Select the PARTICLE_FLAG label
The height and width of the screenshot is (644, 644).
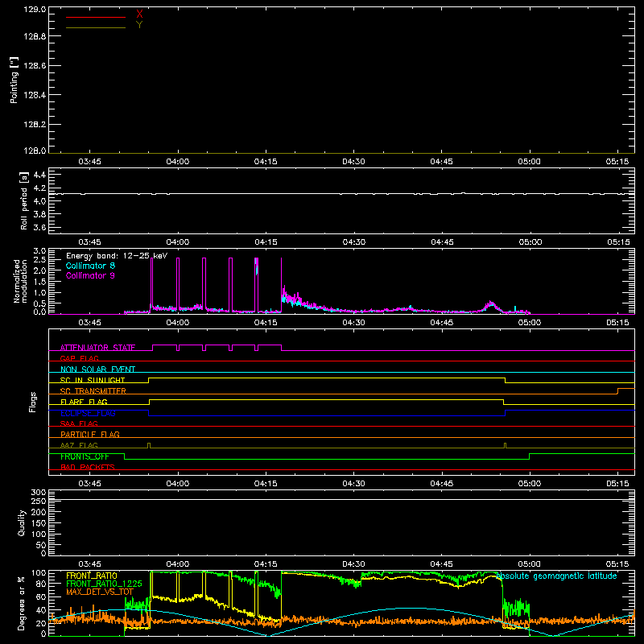[90, 434]
